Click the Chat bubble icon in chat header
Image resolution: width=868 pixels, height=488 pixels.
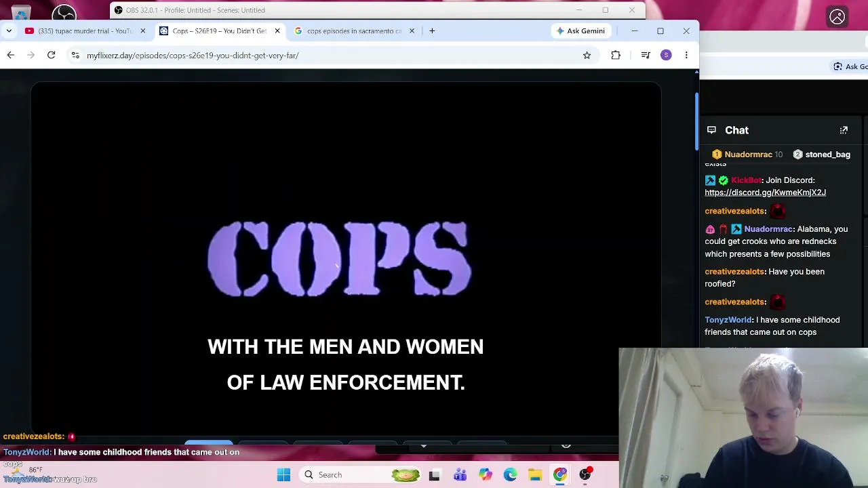tap(711, 130)
